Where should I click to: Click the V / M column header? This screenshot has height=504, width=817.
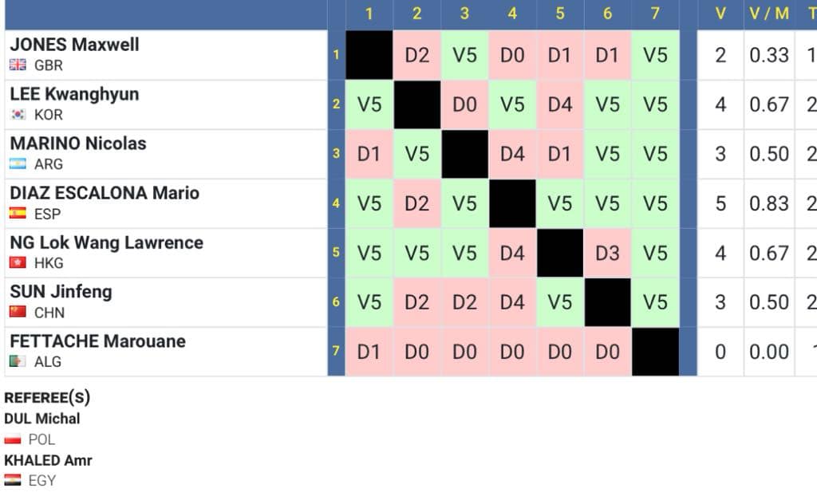coord(769,14)
